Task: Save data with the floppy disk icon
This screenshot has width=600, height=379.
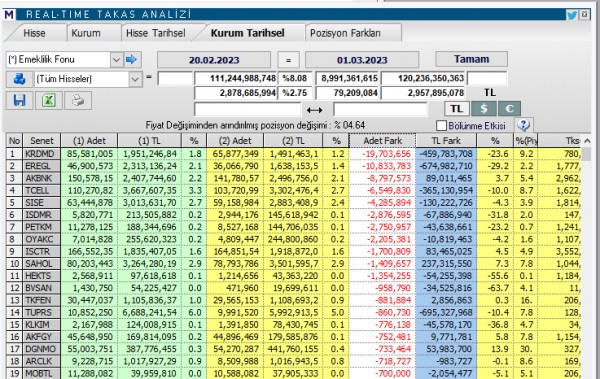Action: [x=19, y=100]
